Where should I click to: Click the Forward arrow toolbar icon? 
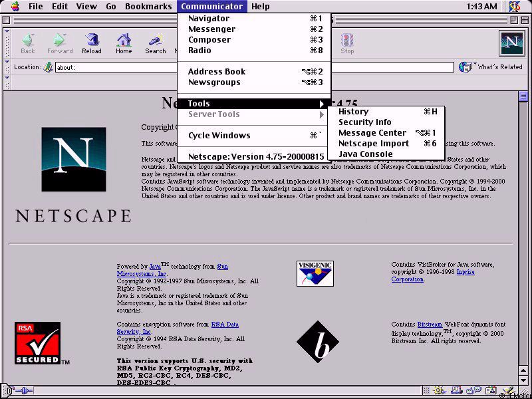pyautogui.click(x=60, y=40)
